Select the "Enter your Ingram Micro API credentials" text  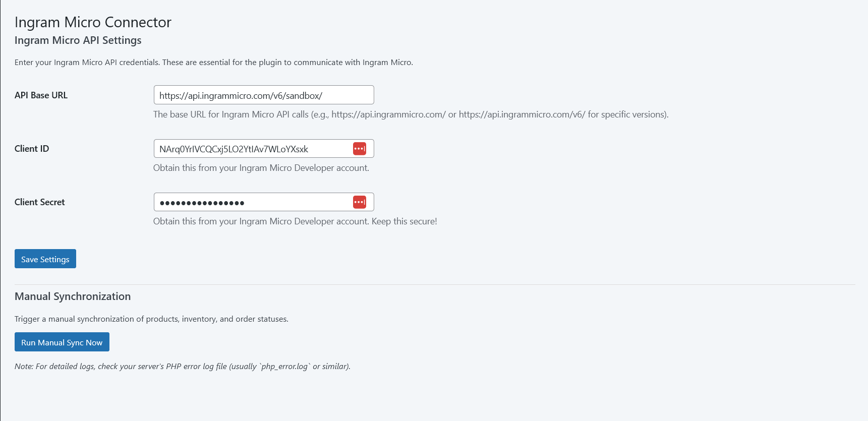214,63
